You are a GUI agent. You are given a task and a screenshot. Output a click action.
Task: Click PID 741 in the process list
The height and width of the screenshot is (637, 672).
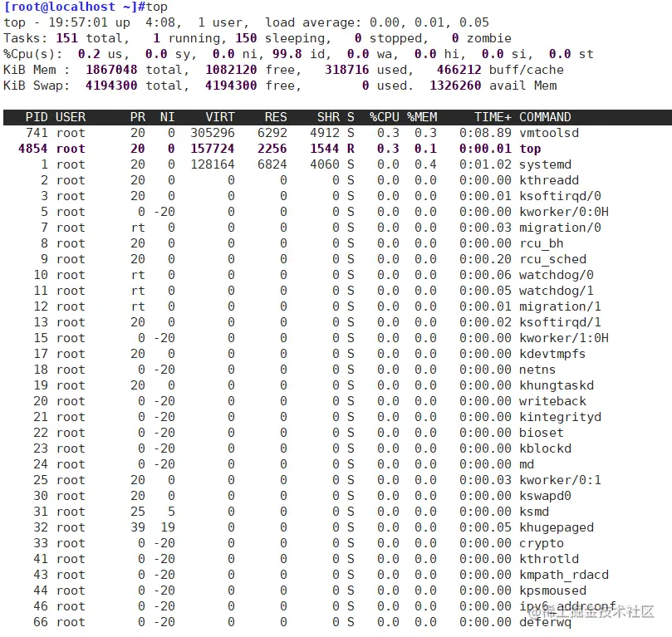pos(37,133)
